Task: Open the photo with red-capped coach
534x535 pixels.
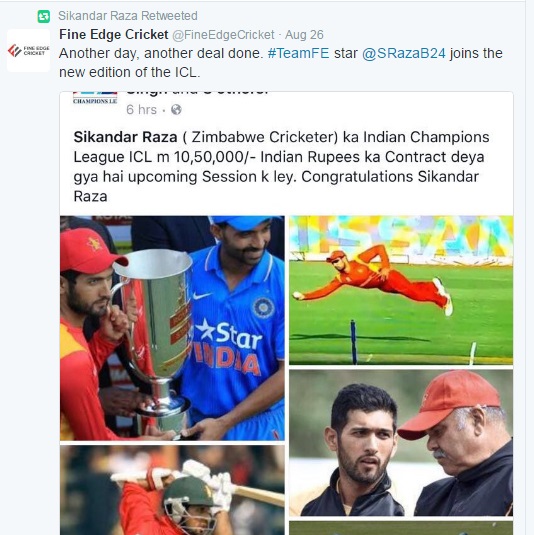Action: click(401, 443)
